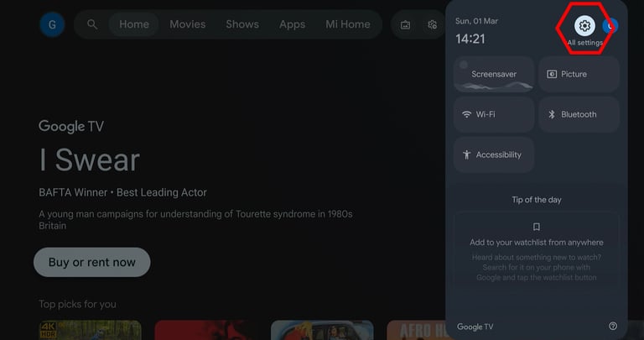Go to the Apps tab
Screen dimensions: 644x340
pos(292,24)
